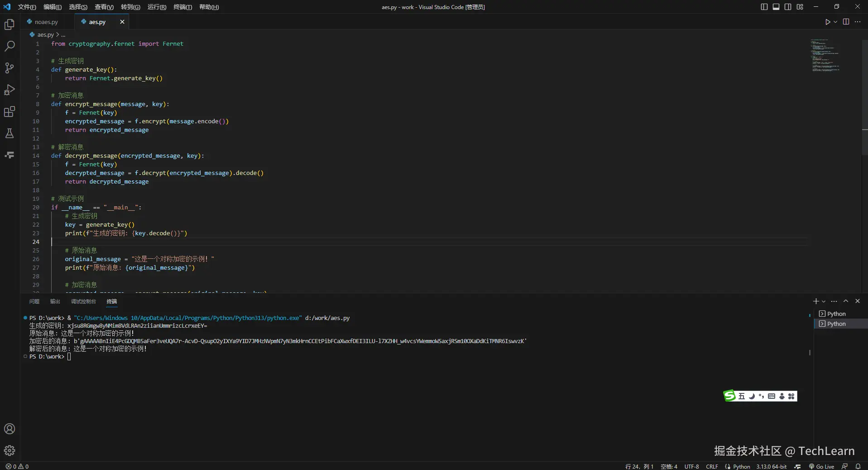Toggle Sogou IME moon mode icon

point(752,396)
